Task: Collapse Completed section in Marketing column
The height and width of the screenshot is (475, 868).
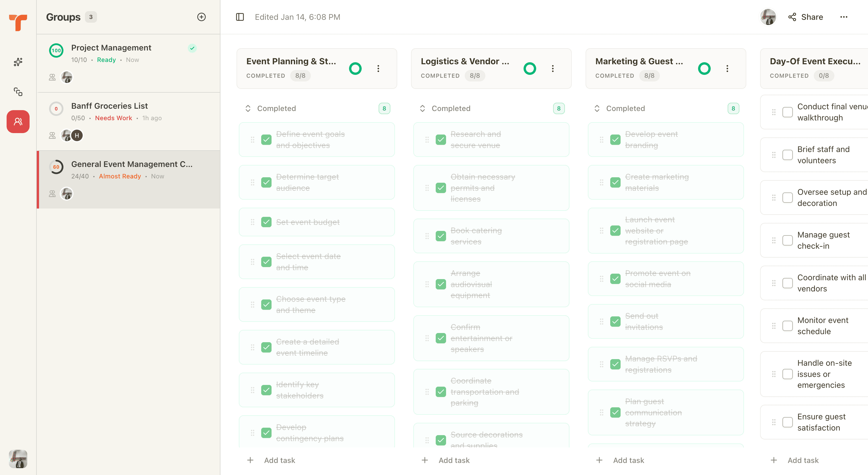Action: tap(597, 108)
